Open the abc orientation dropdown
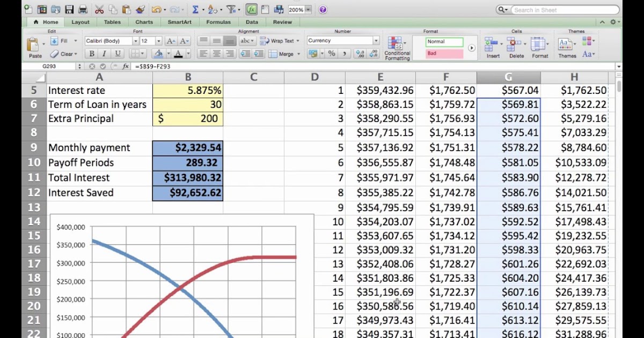Screen dimensions: 644x338 coord(247,41)
